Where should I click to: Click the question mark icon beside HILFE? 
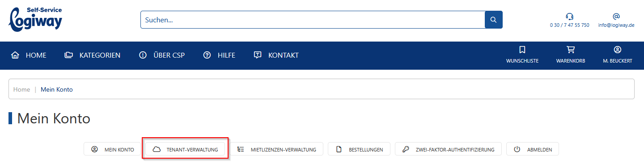click(x=207, y=55)
